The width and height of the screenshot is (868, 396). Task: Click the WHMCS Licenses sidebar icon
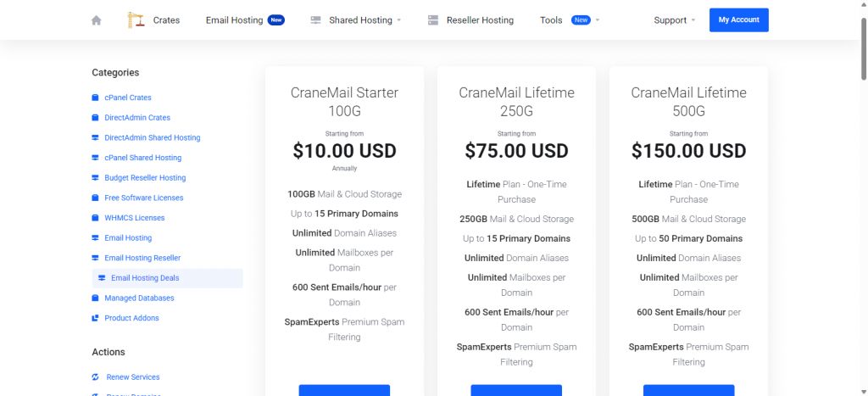pos(95,218)
